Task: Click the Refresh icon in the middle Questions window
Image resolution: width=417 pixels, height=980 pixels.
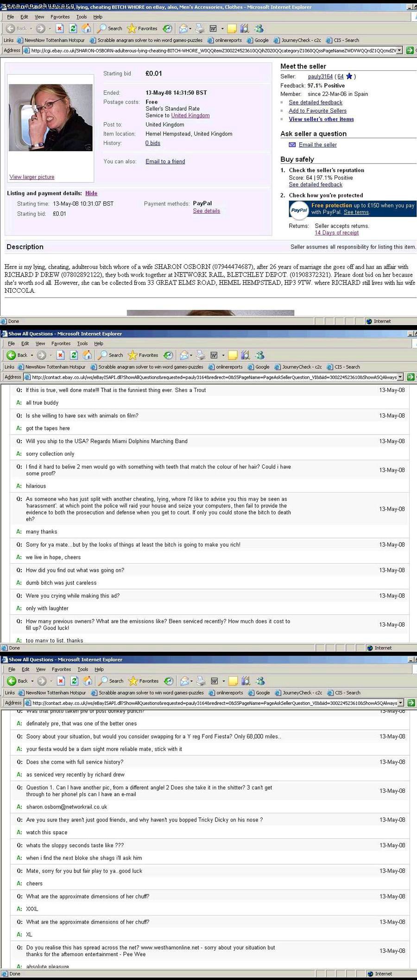Action: [x=74, y=355]
